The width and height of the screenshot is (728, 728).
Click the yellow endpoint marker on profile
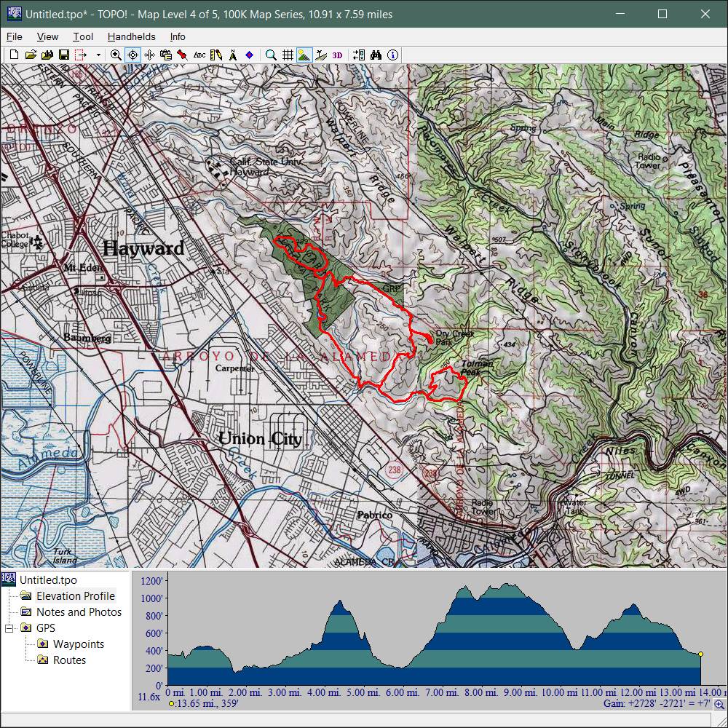click(700, 654)
